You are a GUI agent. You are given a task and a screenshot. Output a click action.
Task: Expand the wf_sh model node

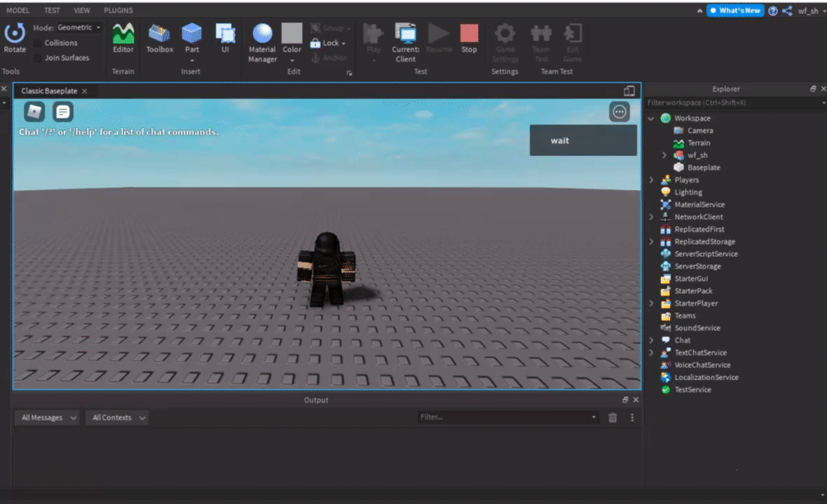[x=664, y=155]
